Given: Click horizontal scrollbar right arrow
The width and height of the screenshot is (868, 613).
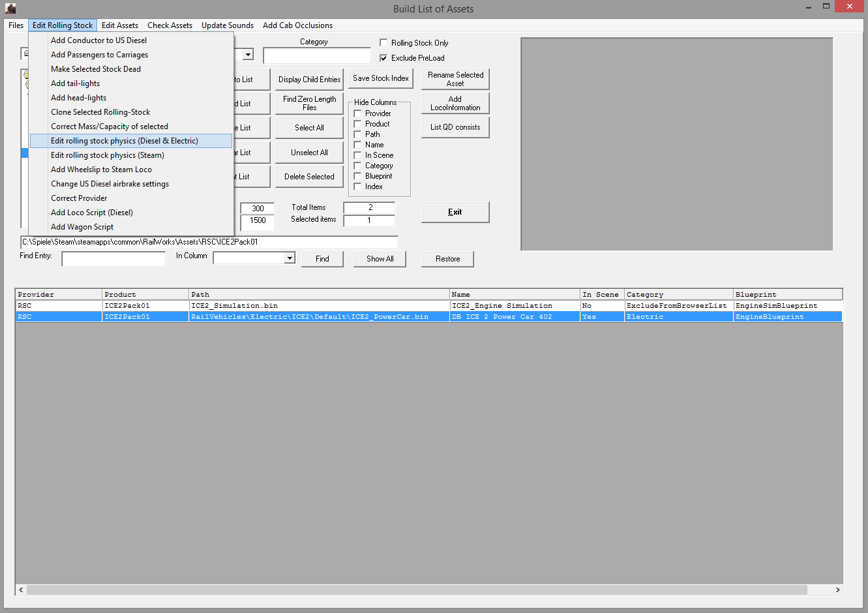Looking at the screenshot, I should (x=837, y=590).
